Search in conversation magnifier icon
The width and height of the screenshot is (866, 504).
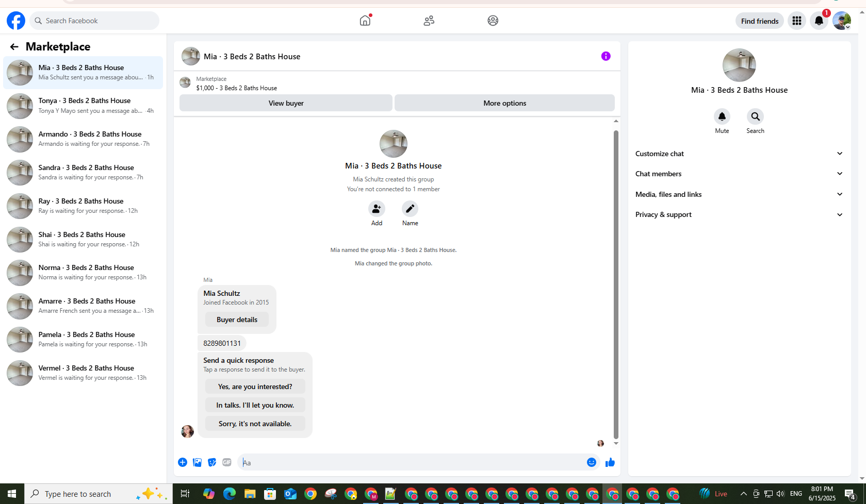pos(755,116)
